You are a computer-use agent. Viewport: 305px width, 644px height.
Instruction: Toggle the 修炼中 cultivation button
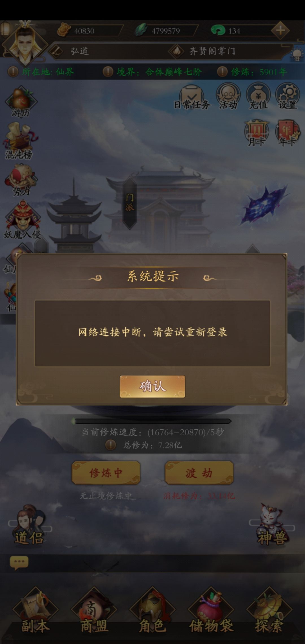106,473
